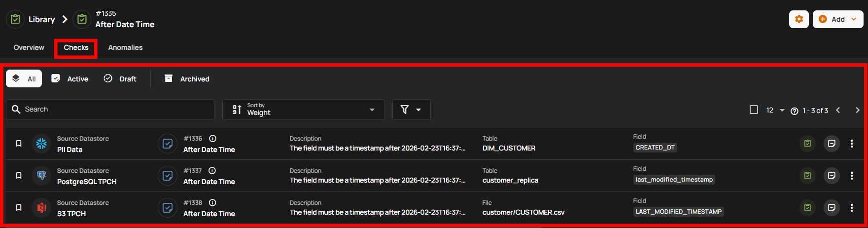Toggle the Draft status filter

[120, 79]
